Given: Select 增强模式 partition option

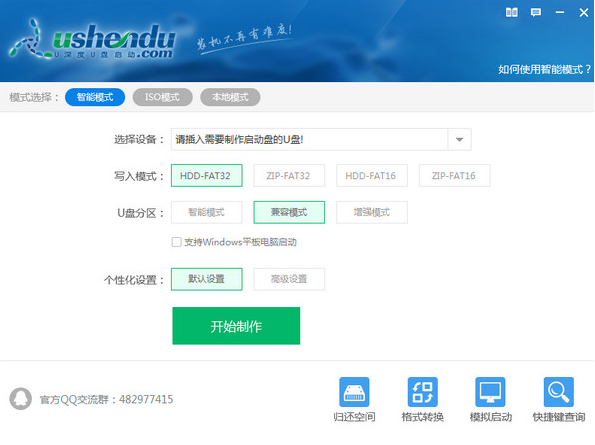Looking at the screenshot, I should click(371, 212).
